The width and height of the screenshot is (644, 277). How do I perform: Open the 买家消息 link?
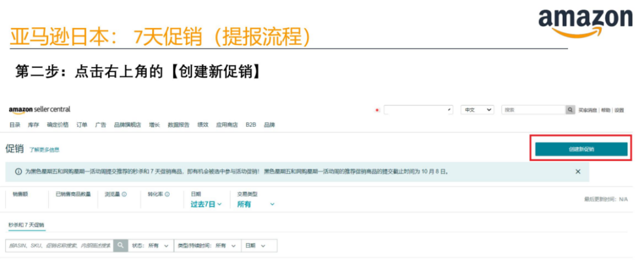point(588,110)
